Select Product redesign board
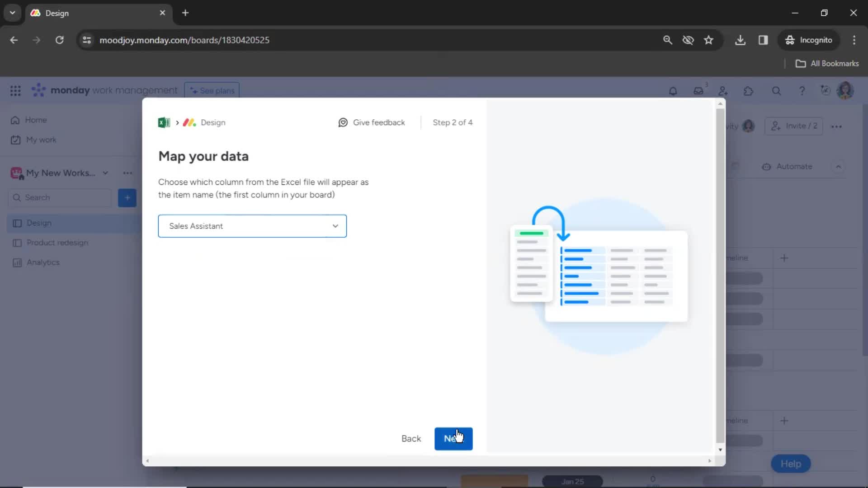Viewport: 868px width, 488px height. point(57,243)
